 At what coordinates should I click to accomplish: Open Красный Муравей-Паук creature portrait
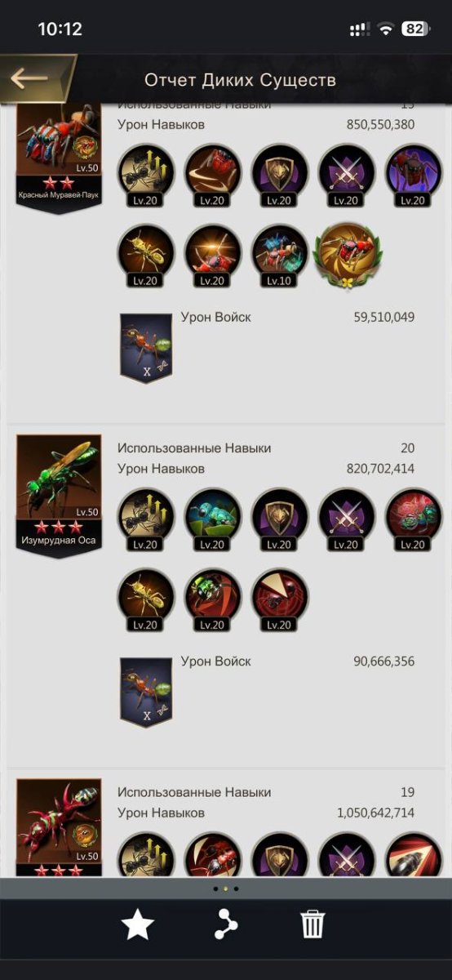tap(59, 155)
